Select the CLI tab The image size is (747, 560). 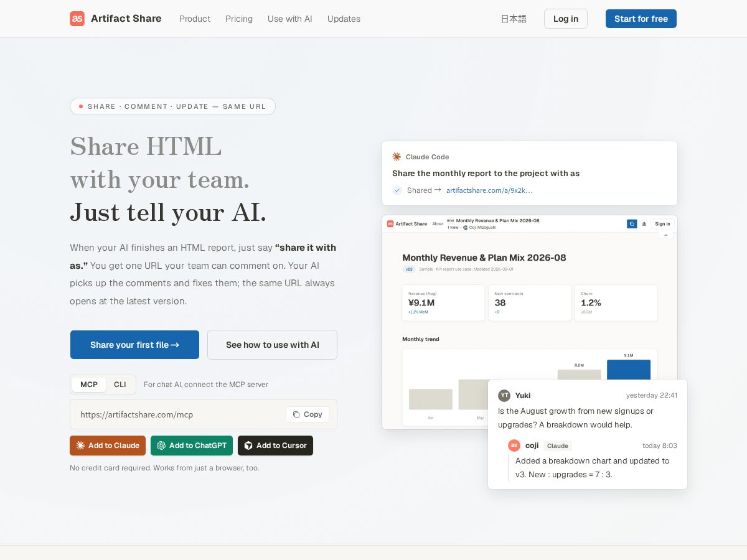(x=120, y=385)
